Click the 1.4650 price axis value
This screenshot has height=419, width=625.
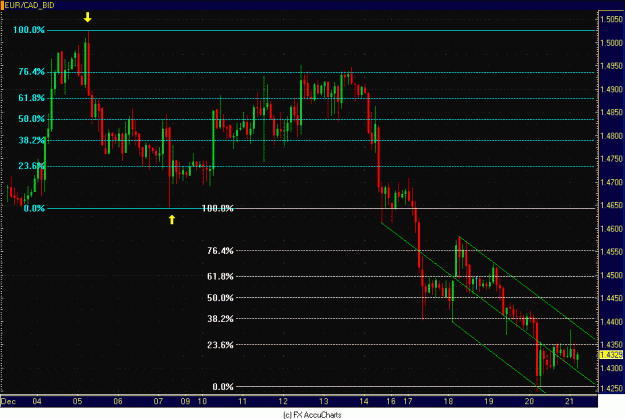pyautogui.click(x=611, y=205)
